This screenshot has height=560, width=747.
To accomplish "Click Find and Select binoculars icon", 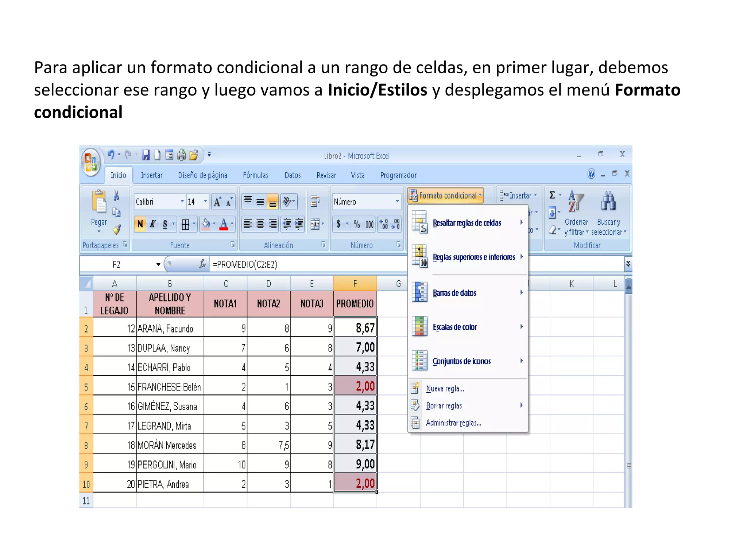I will (608, 202).
